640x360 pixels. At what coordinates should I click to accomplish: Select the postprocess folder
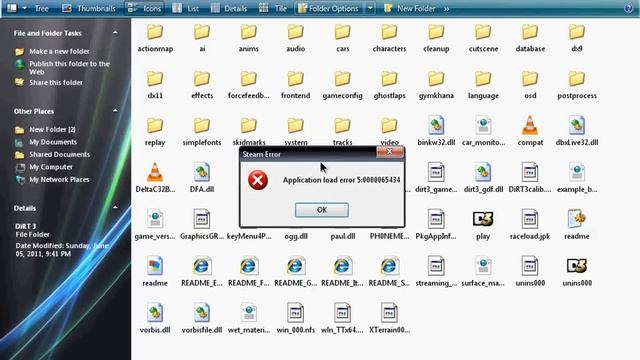pos(577,85)
